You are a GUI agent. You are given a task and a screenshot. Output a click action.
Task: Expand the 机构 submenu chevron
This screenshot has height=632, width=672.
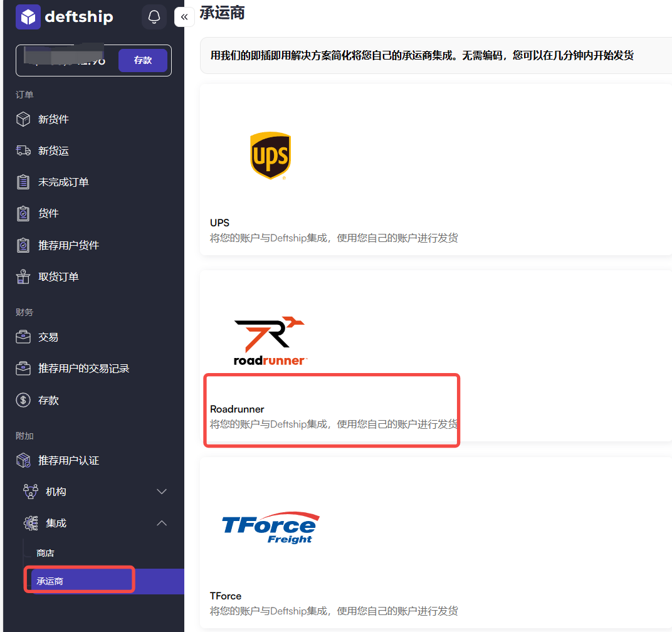pyautogui.click(x=162, y=492)
